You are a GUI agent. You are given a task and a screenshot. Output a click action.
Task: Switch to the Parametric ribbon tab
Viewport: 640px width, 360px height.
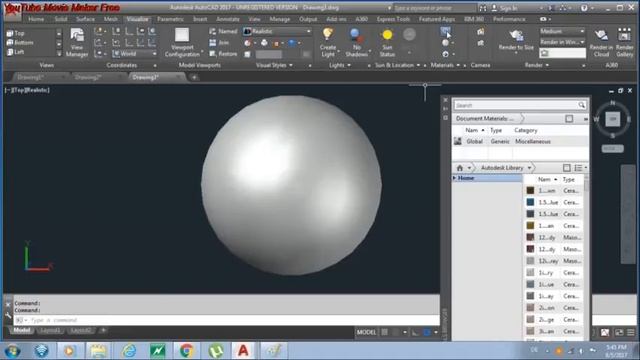point(170,19)
